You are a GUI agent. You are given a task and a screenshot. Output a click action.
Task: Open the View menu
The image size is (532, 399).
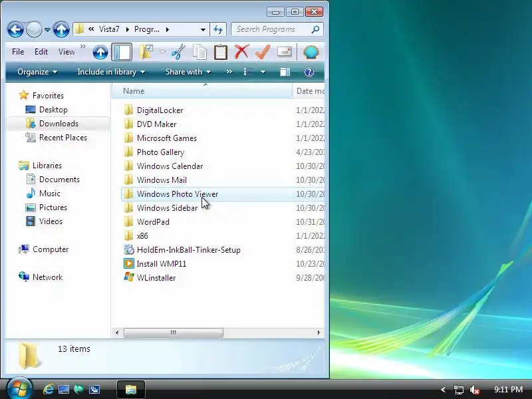tap(66, 52)
